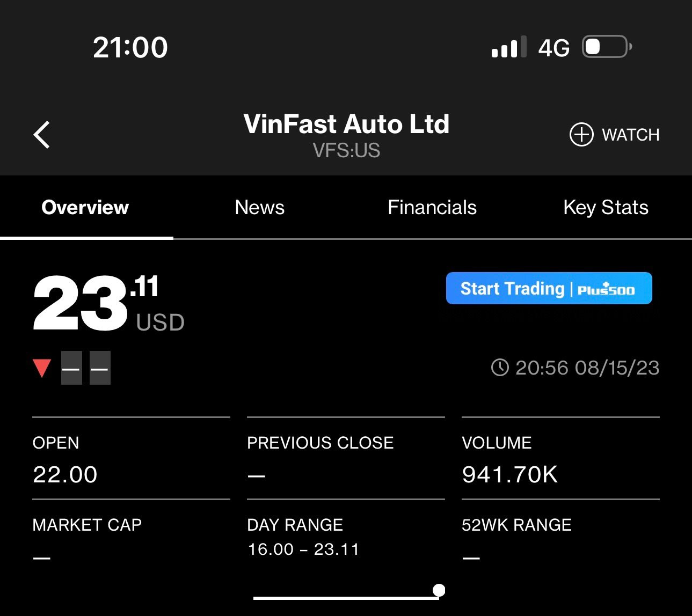
Task: Click the VFS:US ticker symbol
Action: [347, 151]
